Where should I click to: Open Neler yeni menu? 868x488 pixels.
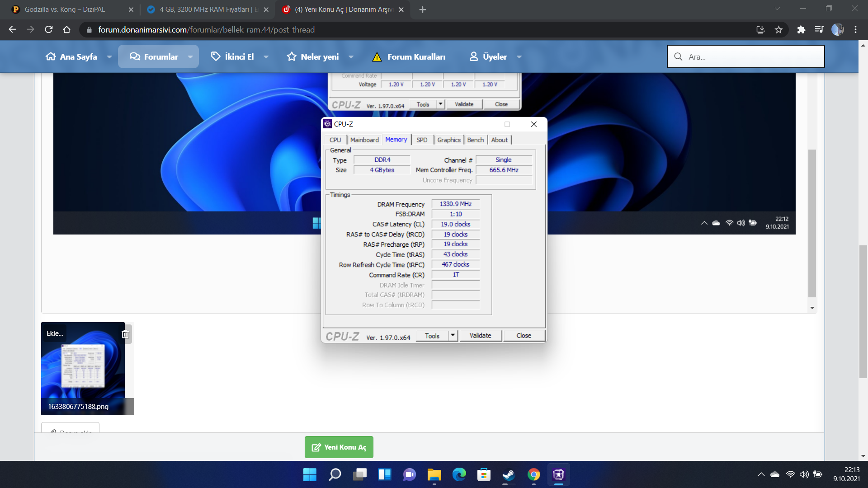click(312, 56)
